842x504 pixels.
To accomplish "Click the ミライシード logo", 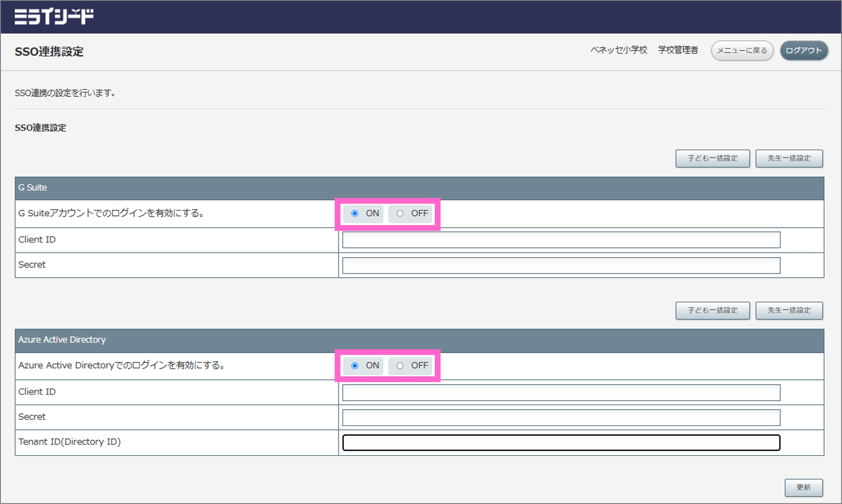I will pos(54,17).
